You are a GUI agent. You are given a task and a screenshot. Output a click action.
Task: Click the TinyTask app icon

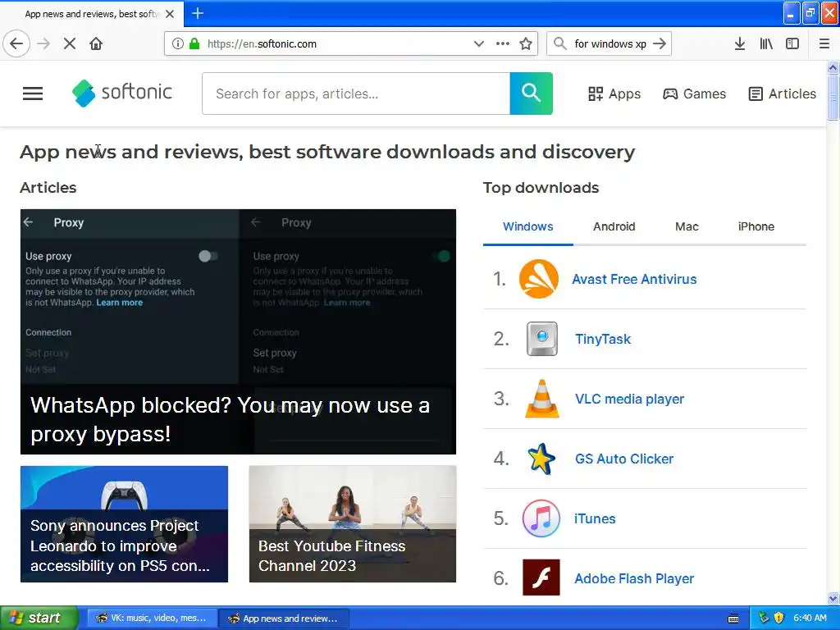(x=542, y=339)
